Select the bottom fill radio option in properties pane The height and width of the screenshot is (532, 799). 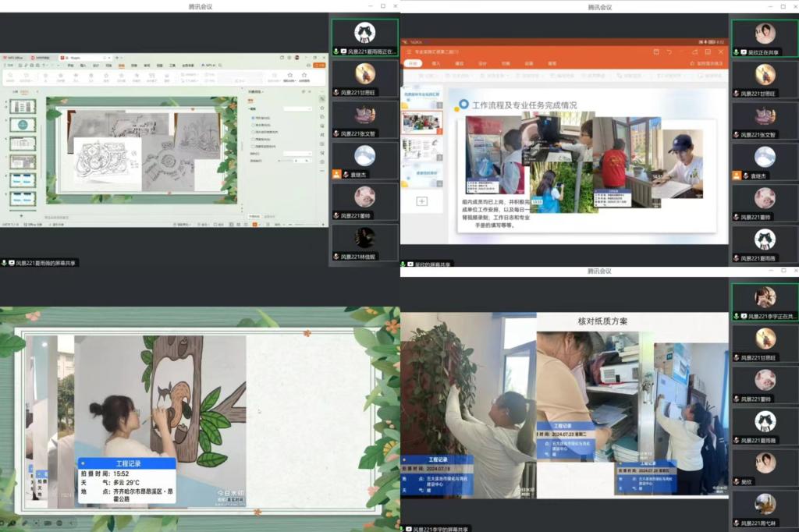(x=254, y=146)
